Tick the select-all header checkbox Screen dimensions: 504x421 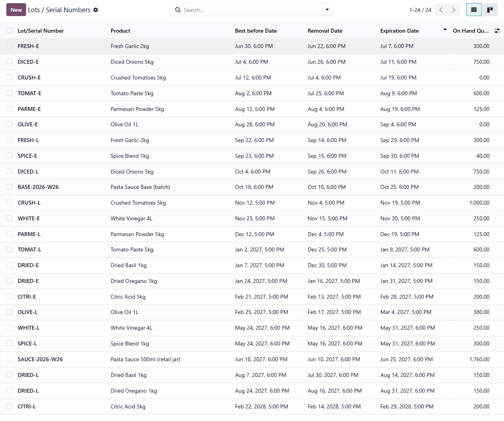pos(9,30)
